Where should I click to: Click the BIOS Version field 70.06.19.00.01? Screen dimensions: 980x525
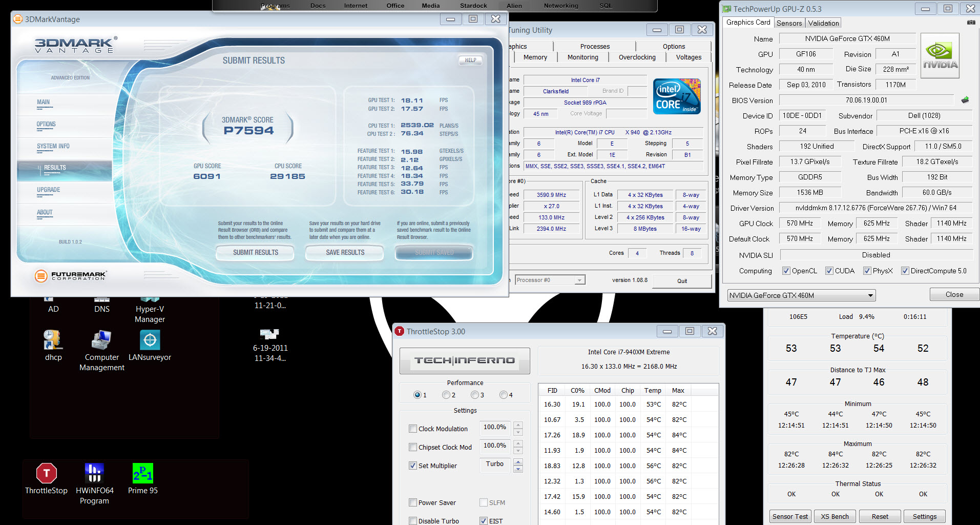866,100
